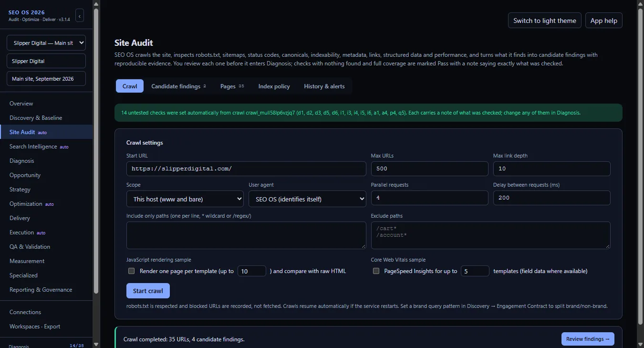Edit the Start URL field
This screenshot has width=644, height=348.
246,169
